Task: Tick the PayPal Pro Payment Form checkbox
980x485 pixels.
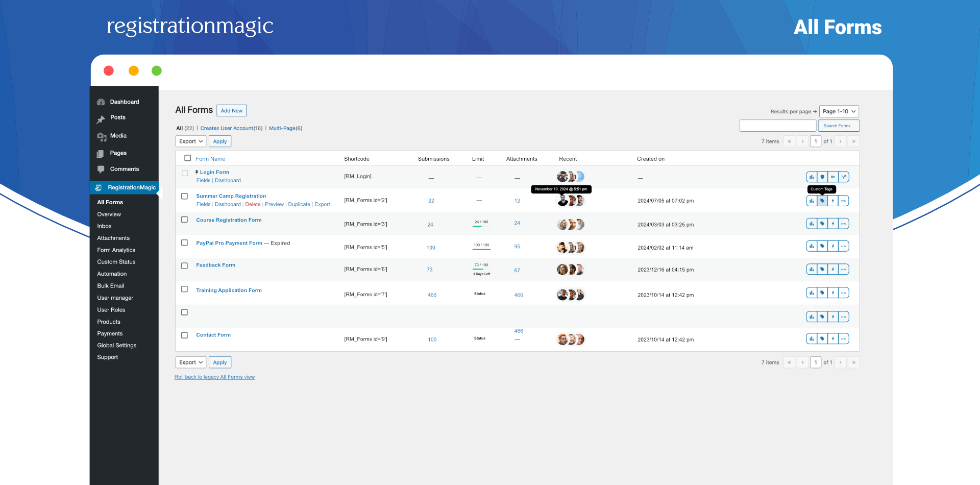Action: click(185, 243)
